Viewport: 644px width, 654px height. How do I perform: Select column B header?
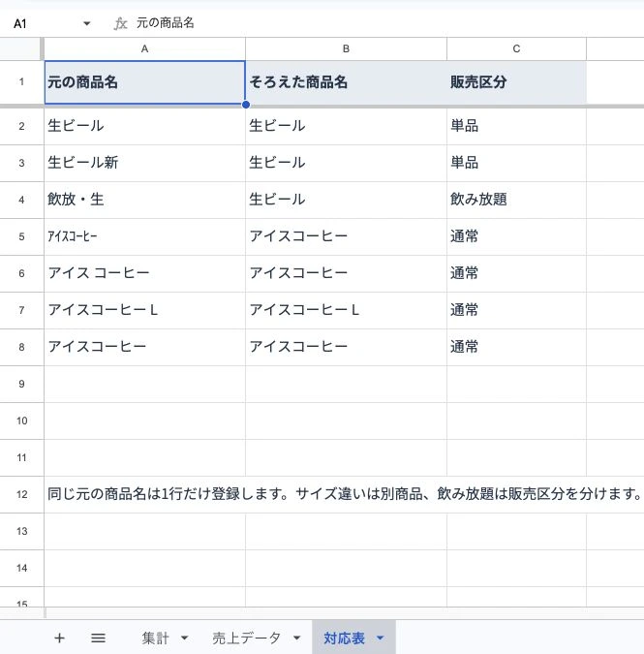click(x=346, y=48)
